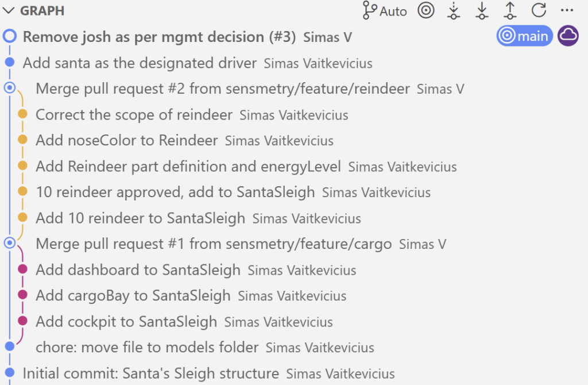Select the "Initial commit: Santa's Sleigh structure" entry
This screenshot has height=385, width=588.
(150, 374)
